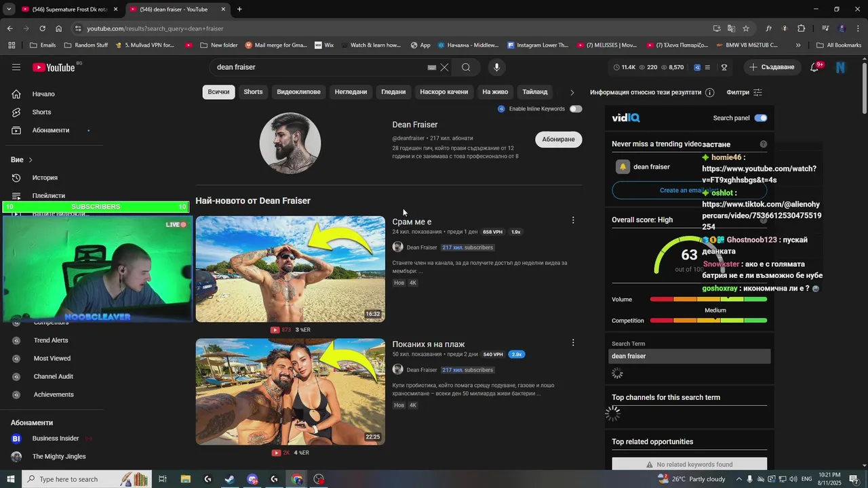Open 'Срам ме е' video title
Screen dimensions: 868x488
(x=412, y=222)
